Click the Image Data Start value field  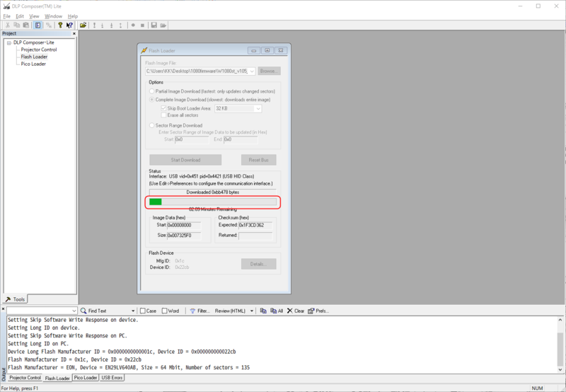pos(184,225)
